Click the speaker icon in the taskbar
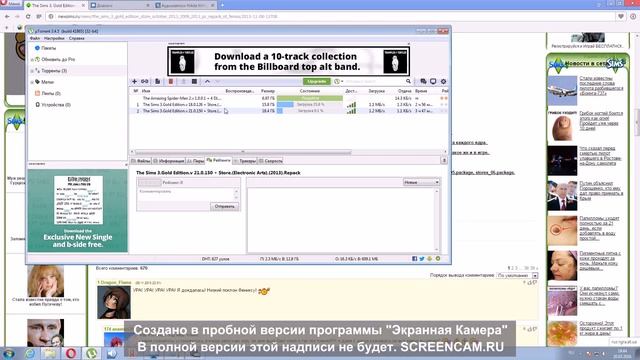 [112, 353]
